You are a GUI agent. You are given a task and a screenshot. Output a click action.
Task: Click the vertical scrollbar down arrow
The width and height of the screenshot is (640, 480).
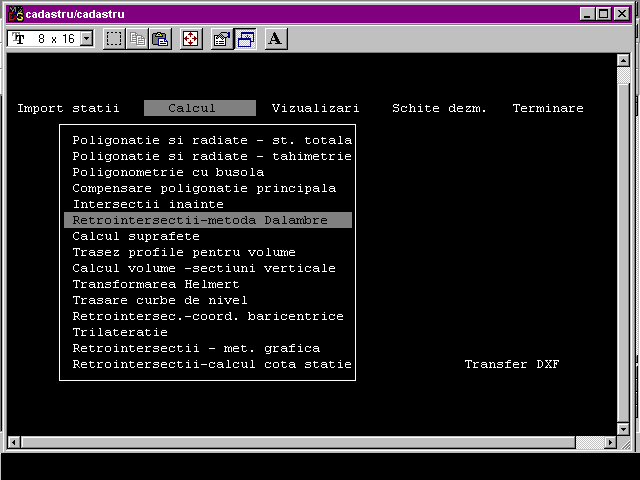click(x=624, y=428)
